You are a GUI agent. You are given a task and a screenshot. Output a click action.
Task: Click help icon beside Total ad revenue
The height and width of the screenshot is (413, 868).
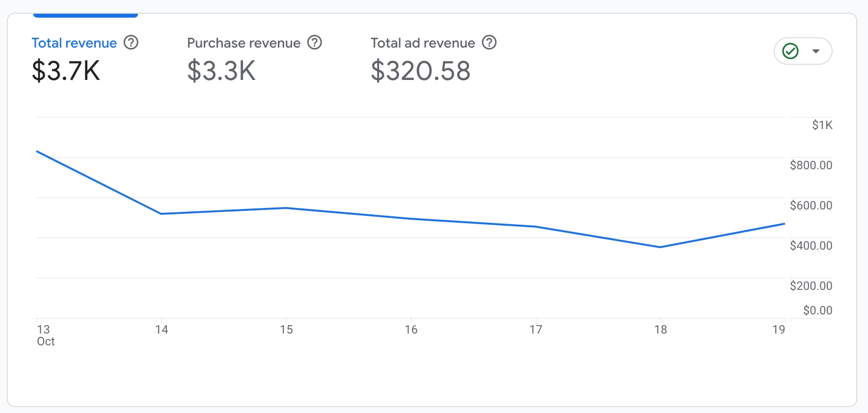(x=489, y=43)
